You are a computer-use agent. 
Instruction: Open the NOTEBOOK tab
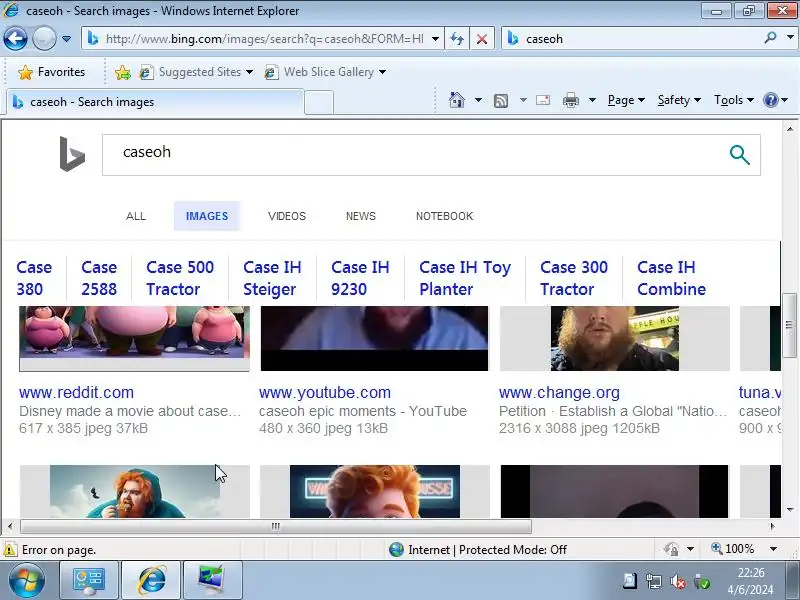pos(444,216)
